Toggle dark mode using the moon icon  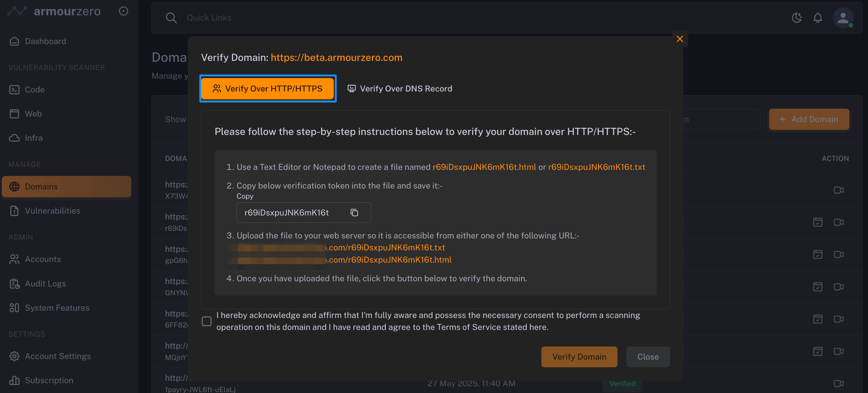tap(796, 17)
